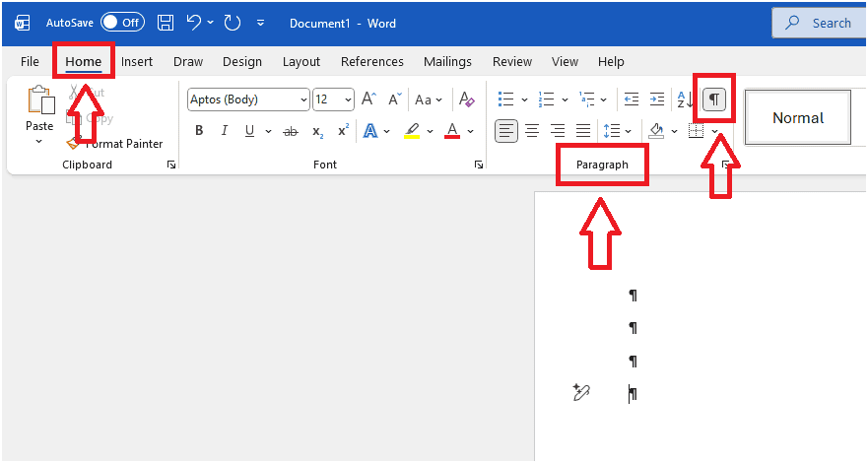Image resolution: width=868 pixels, height=463 pixels.
Task: Open the Design tab
Action: click(242, 61)
